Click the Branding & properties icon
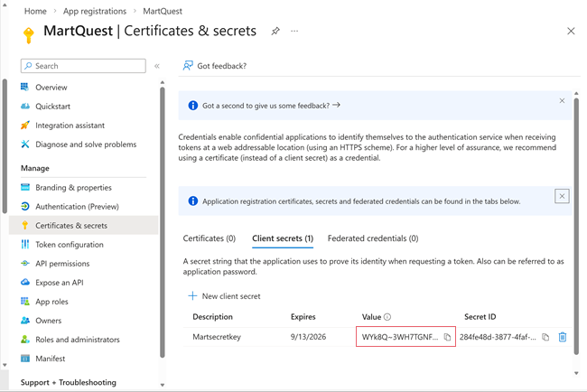The height and width of the screenshot is (392, 587). [25, 187]
